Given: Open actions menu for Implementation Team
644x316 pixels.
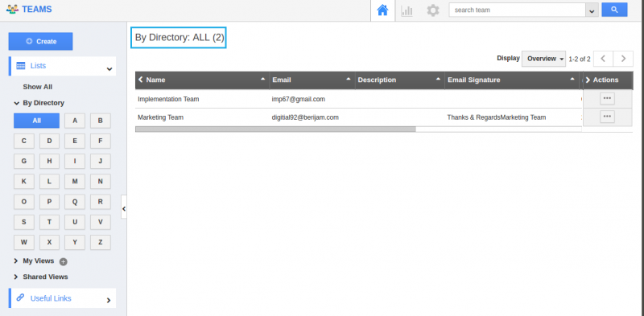Looking at the screenshot, I should pyautogui.click(x=607, y=99).
